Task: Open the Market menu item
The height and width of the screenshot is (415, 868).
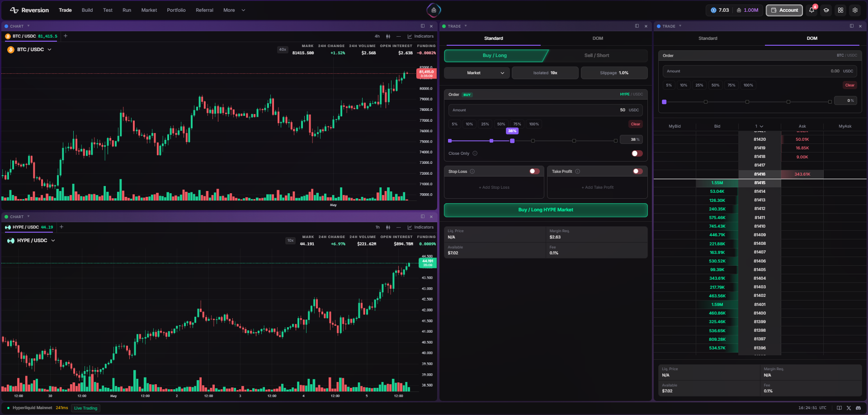Action: point(149,10)
